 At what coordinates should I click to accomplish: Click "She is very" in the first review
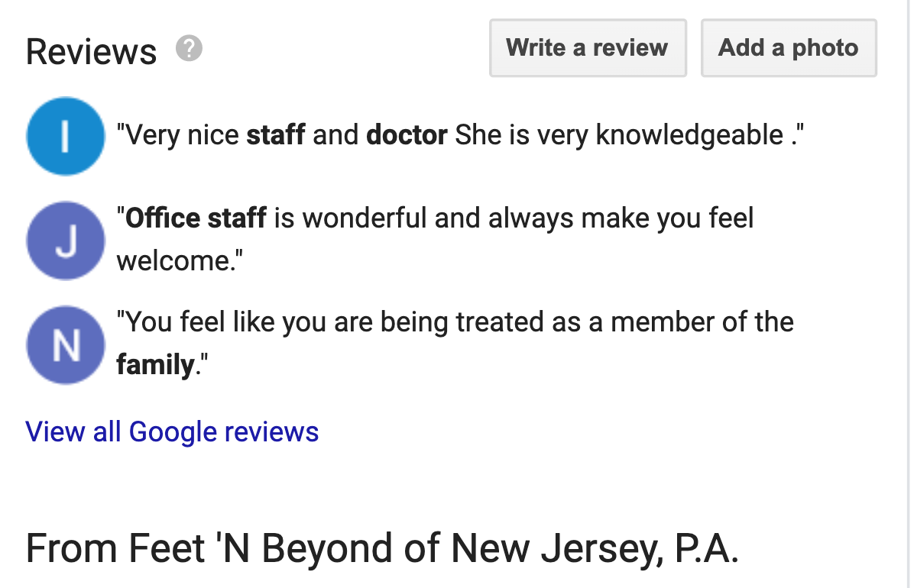click(x=521, y=135)
